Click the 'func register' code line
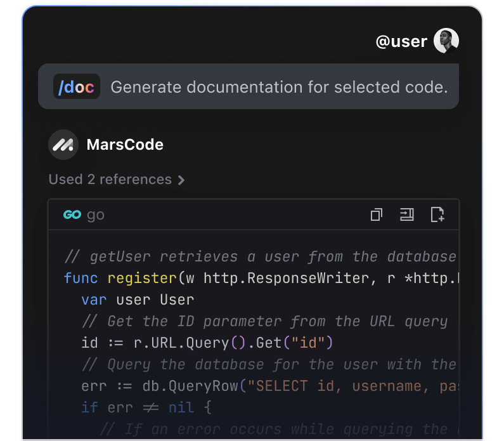Viewport: 504px width, 441px height. coord(261,278)
